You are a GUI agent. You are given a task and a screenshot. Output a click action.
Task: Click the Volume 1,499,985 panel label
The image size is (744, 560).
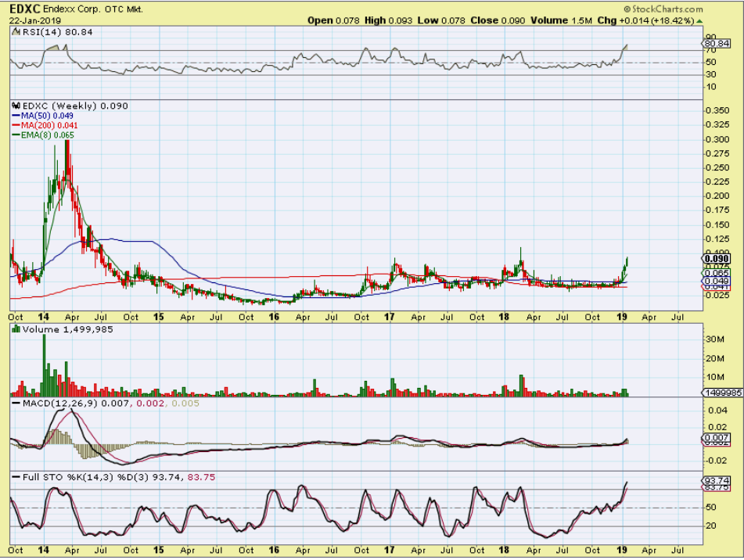click(67, 329)
